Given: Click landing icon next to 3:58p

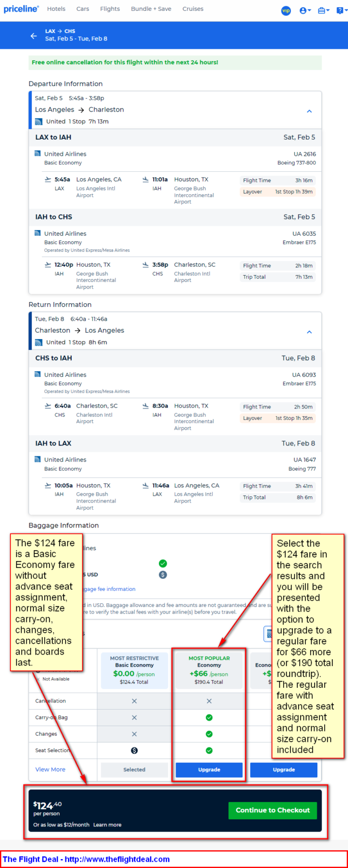Looking at the screenshot, I should [145, 264].
